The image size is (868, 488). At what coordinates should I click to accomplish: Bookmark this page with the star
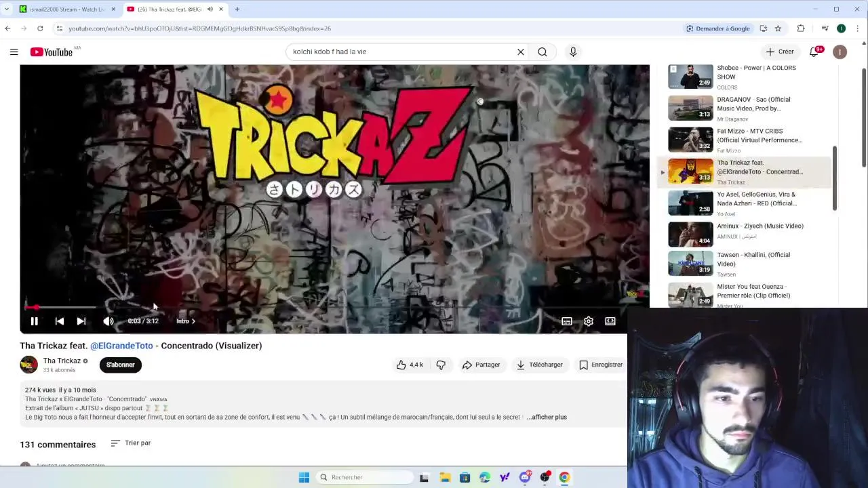pos(778,28)
